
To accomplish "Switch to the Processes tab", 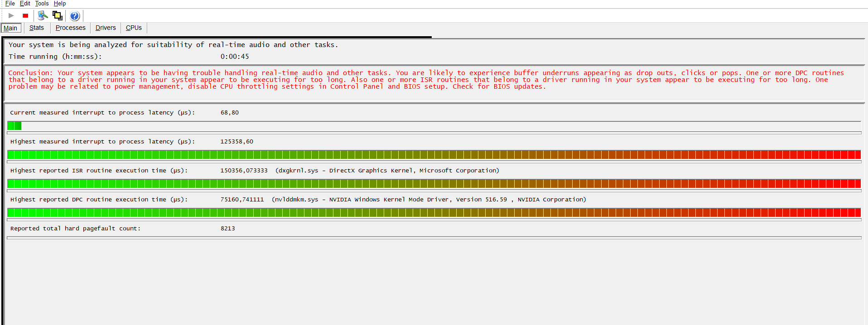I will click(71, 28).
